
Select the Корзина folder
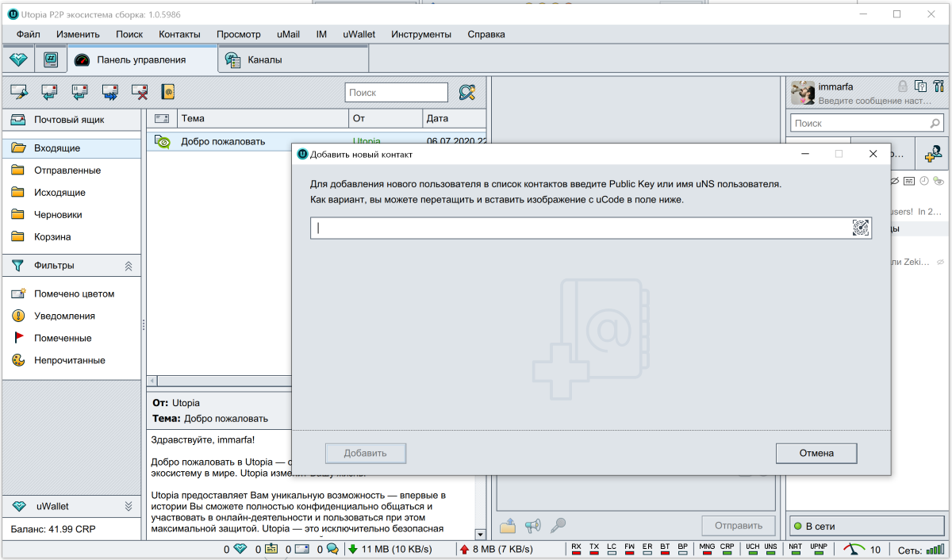pyautogui.click(x=71, y=237)
